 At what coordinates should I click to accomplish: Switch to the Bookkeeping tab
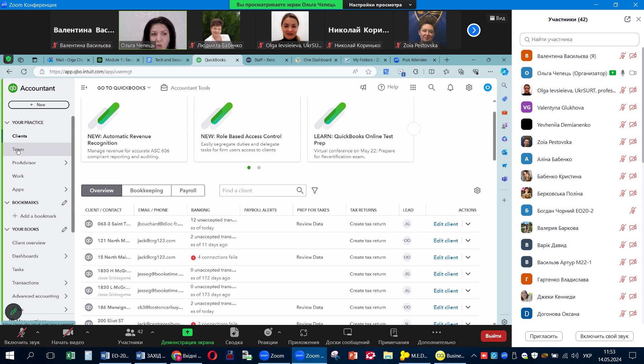pyautogui.click(x=146, y=190)
